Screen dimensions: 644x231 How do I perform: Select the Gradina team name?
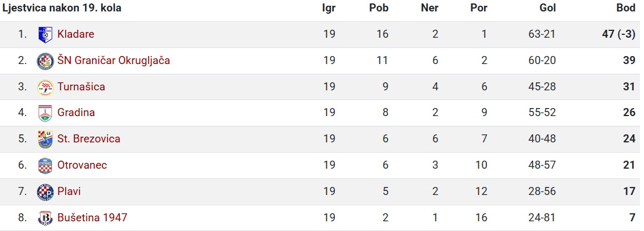[76, 112]
